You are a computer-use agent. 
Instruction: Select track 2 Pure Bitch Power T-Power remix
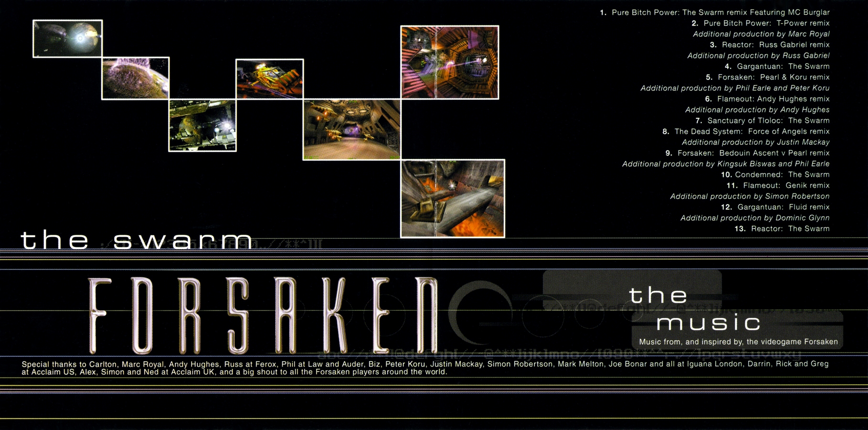pyautogui.click(x=761, y=23)
